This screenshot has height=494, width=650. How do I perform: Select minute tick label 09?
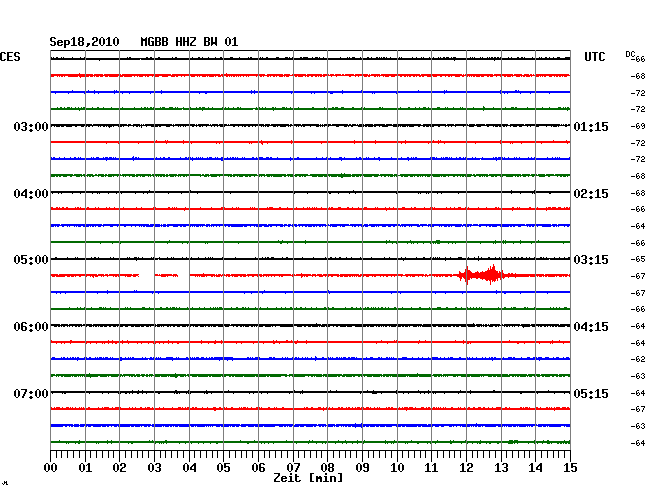tap(362, 468)
